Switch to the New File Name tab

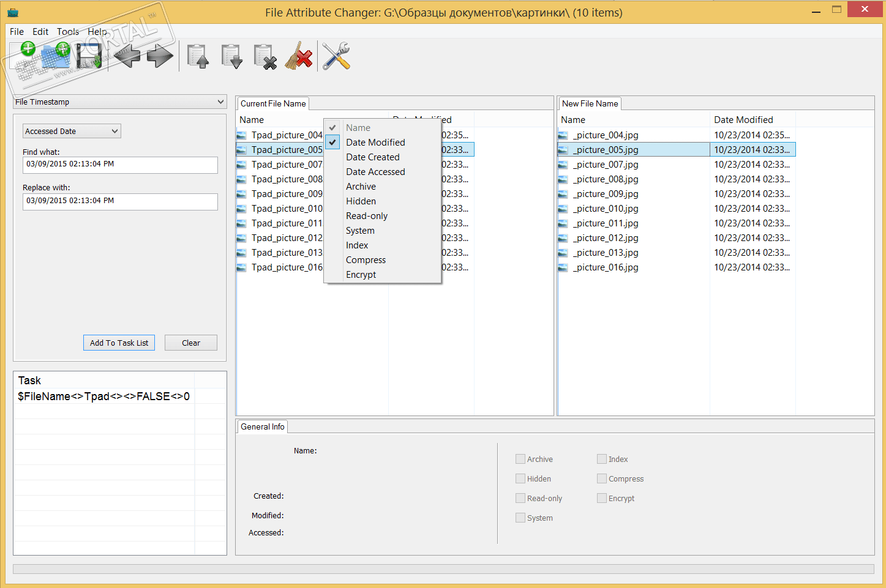pyautogui.click(x=590, y=103)
